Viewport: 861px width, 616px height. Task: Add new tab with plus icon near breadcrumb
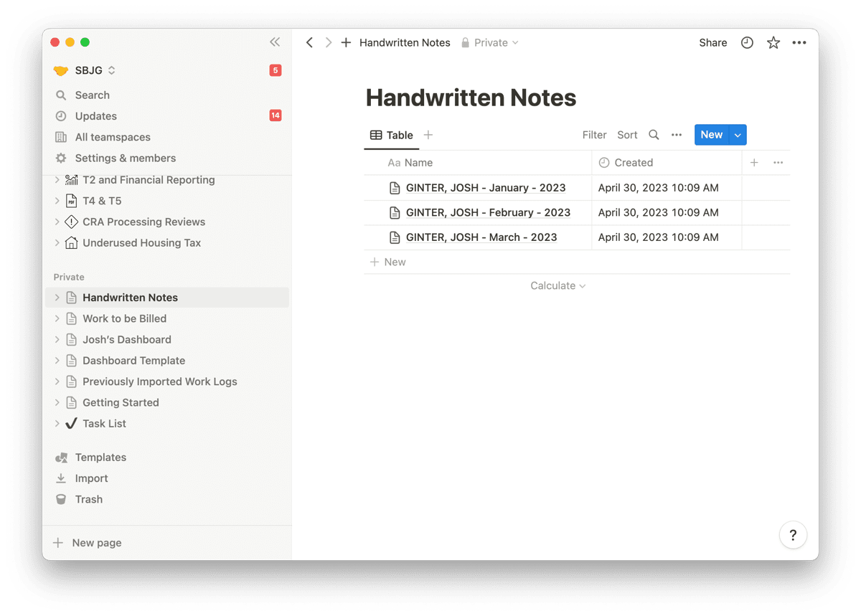(x=346, y=43)
